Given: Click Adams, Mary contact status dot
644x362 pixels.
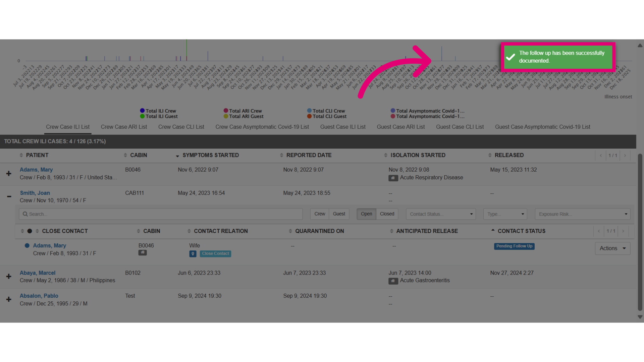Looking at the screenshot, I should [27, 246].
